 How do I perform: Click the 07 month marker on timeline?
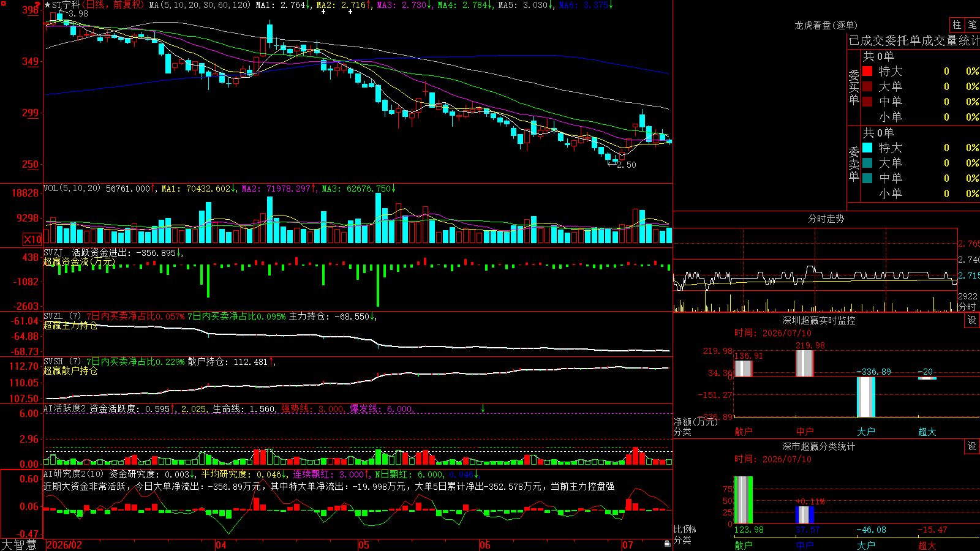(628, 545)
